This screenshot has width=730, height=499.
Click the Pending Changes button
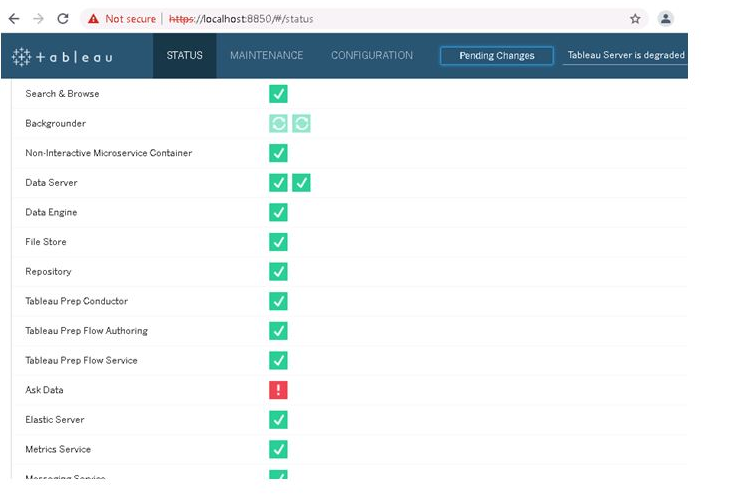point(497,55)
